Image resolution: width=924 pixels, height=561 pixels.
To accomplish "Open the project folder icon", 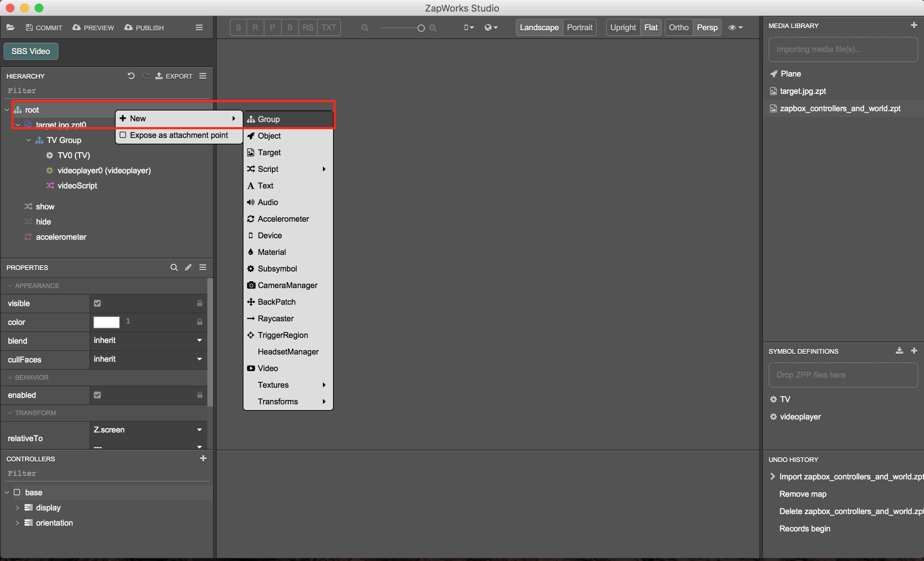I will pyautogui.click(x=10, y=28).
